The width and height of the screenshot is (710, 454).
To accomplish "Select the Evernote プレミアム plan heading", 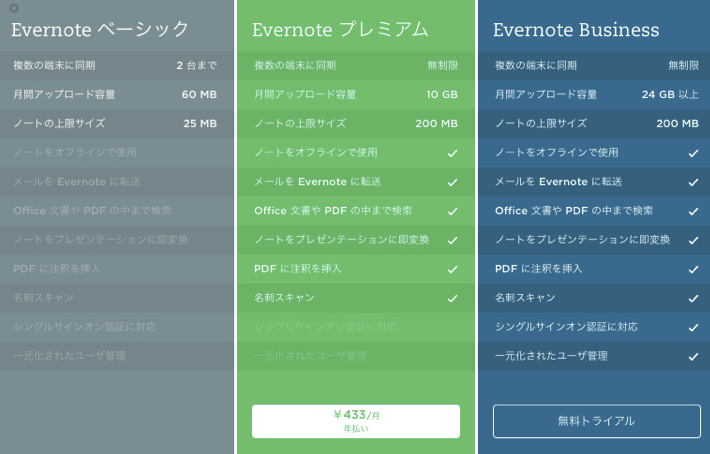I will (340, 30).
